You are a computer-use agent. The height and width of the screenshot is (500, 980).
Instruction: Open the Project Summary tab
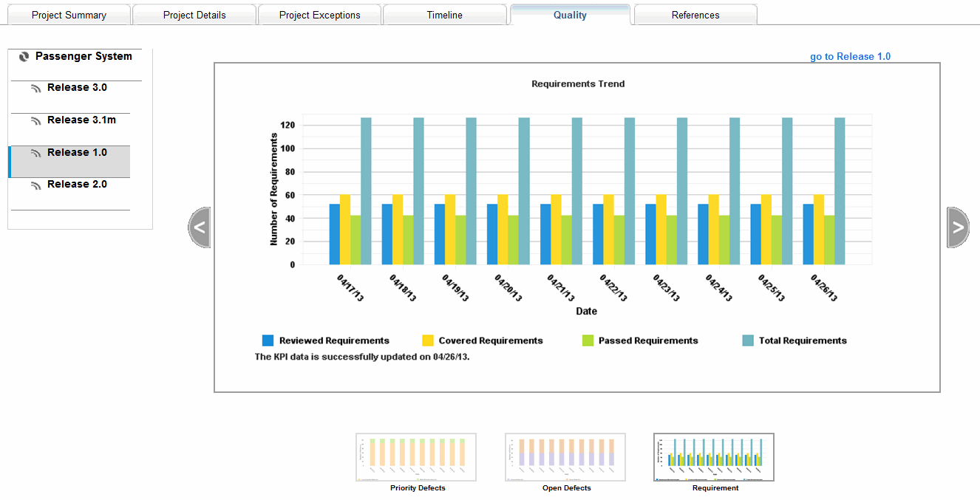tap(69, 15)
